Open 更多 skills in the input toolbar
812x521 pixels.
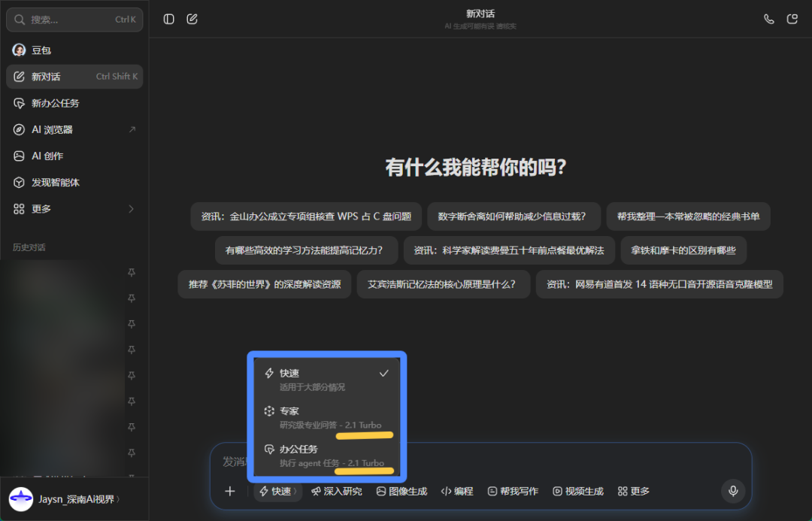[x=634, y=491]
